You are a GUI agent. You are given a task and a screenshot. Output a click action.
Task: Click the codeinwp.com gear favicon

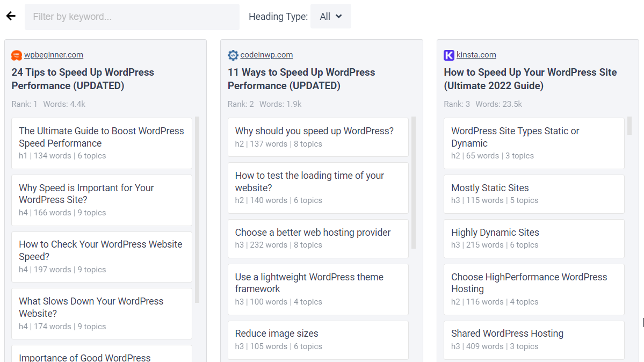pyautogui.click(x=233, y=55)
